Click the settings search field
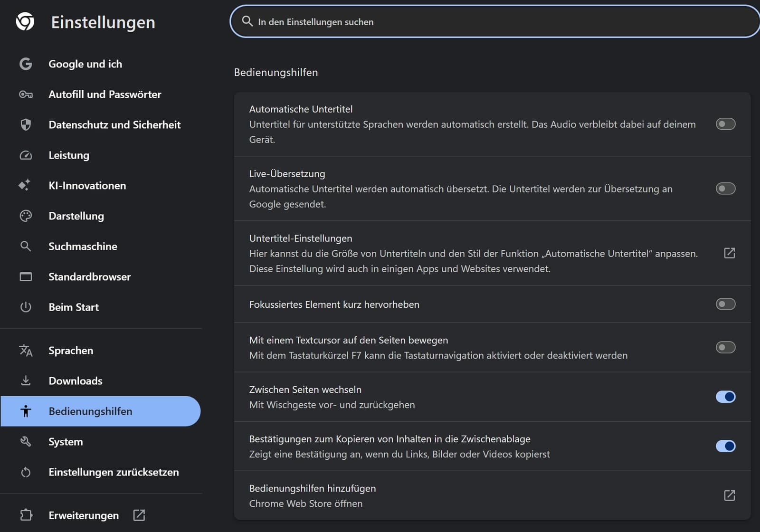This screenshot has height=532, width=760. click(495, 21)
